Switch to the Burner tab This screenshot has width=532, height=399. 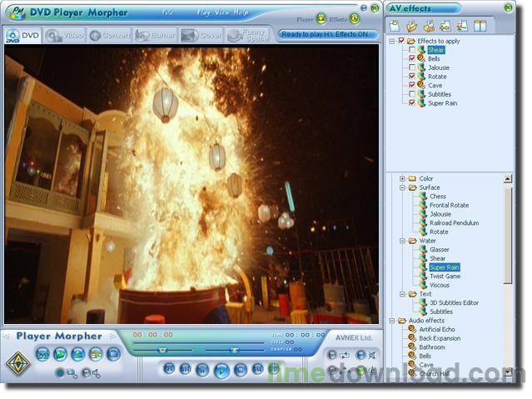[156, 35]
